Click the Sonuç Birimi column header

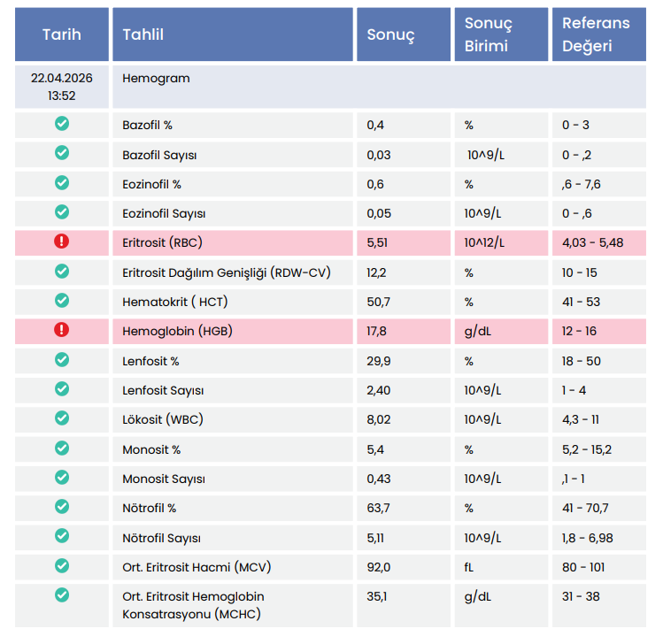coord(501,34)
